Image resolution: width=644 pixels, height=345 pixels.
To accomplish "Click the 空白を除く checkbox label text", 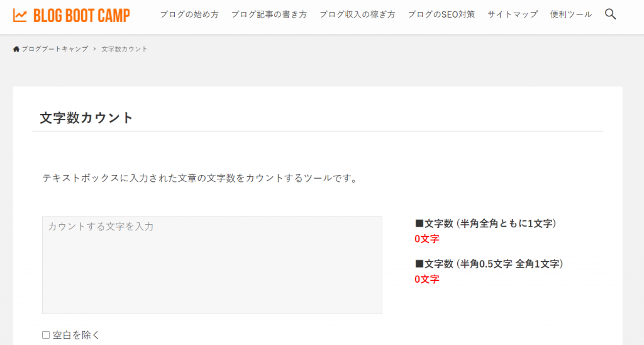I will [x=76, y=335].
